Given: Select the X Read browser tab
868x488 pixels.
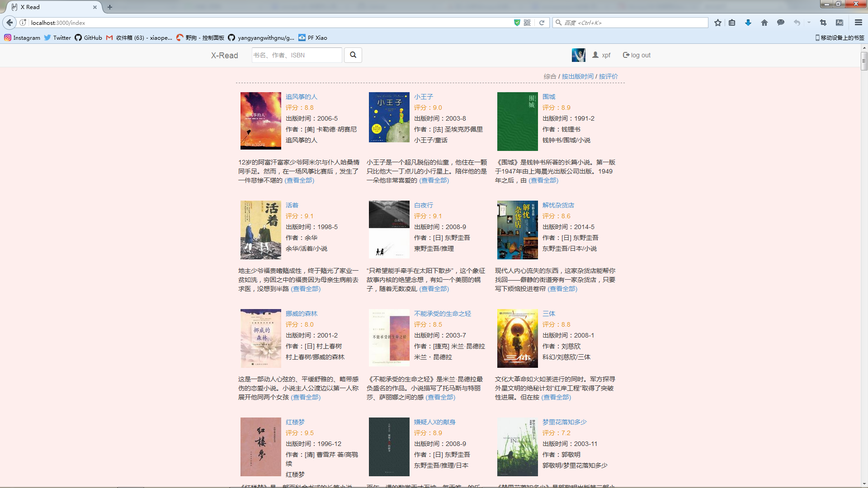Looking at the screenshot, I should pos(54,7).
